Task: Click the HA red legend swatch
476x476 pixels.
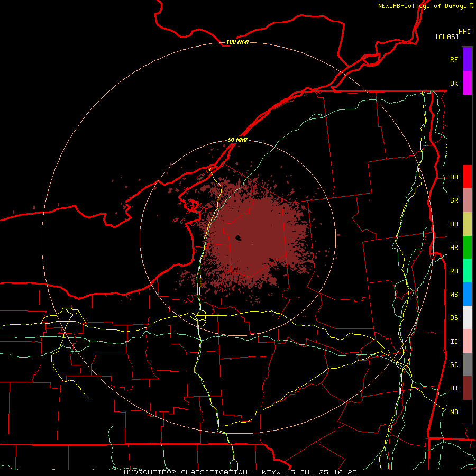Action: (467, 177)
